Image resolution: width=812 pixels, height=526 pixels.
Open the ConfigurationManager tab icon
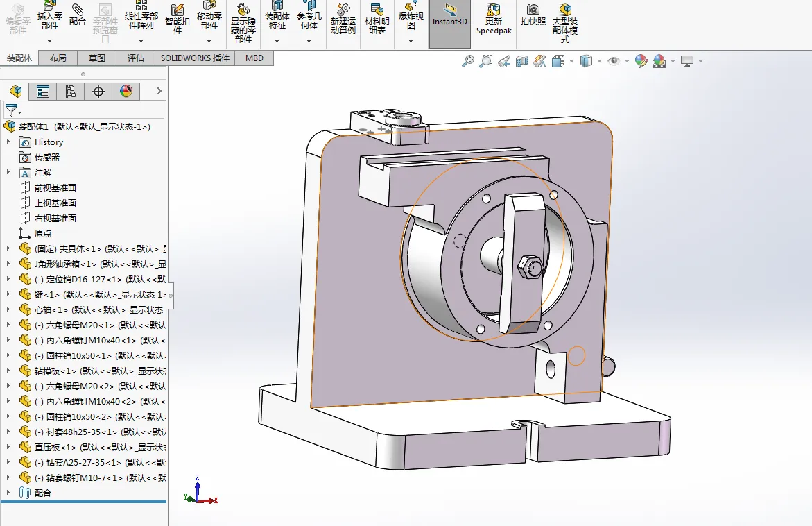(71, 92)
